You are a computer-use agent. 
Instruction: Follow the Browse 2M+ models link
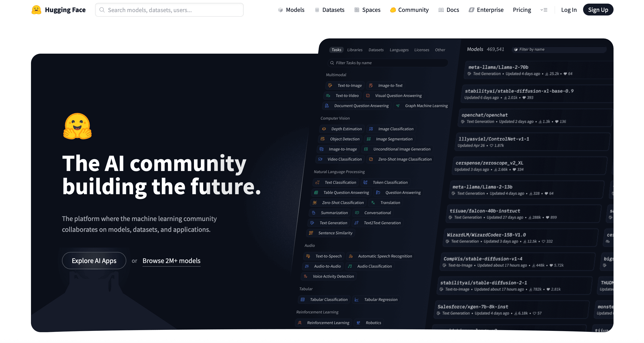(x=171, y=260)
